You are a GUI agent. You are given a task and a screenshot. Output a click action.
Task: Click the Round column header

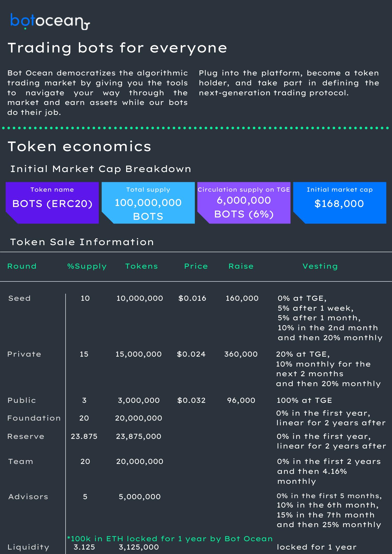pyautogui.click(x=22, y=266)
